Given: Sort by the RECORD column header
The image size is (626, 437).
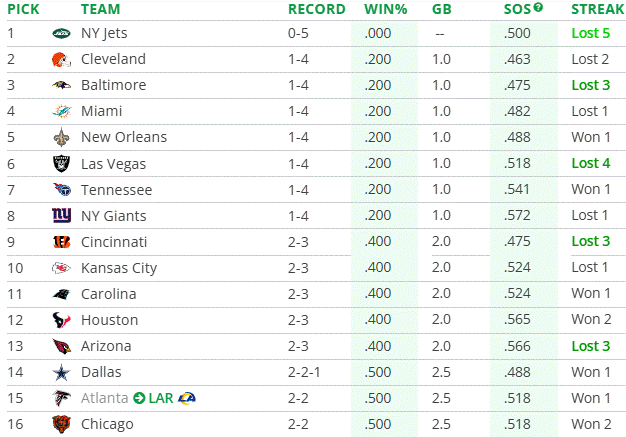Looking at the screenshot, I should (x=317, y=9).
